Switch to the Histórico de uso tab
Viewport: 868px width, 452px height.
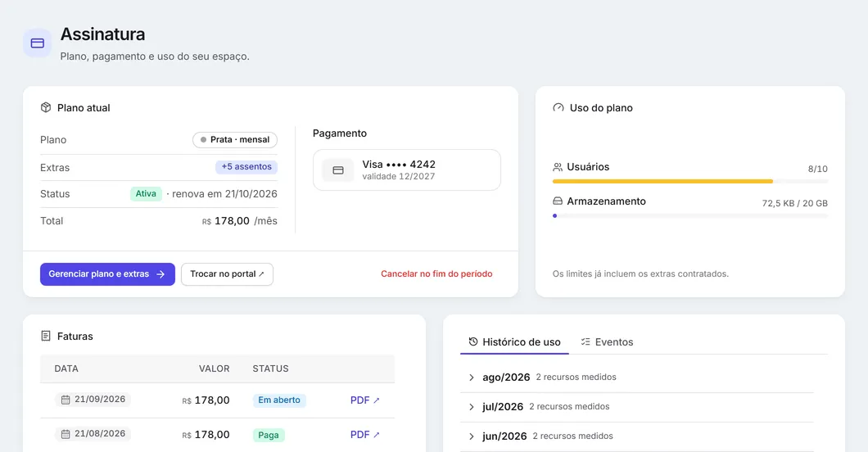[514, 342]
